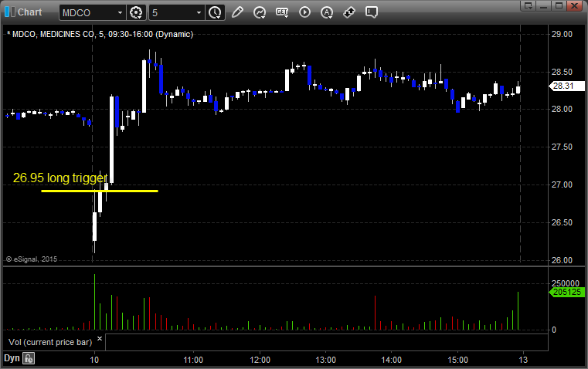Image resolution: width=588 pixels, height=369 pixels.
Task: Close the Vol study tab
Action: point(100,339)
